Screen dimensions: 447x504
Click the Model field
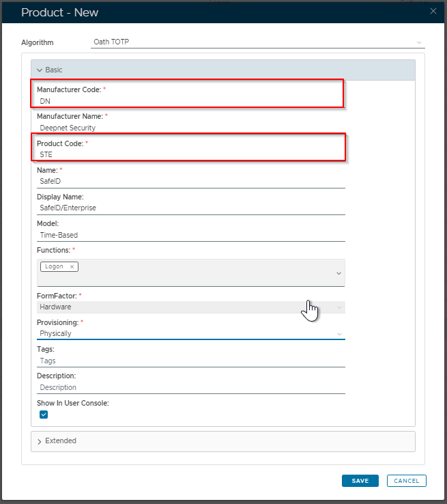[x=191, y=235]
